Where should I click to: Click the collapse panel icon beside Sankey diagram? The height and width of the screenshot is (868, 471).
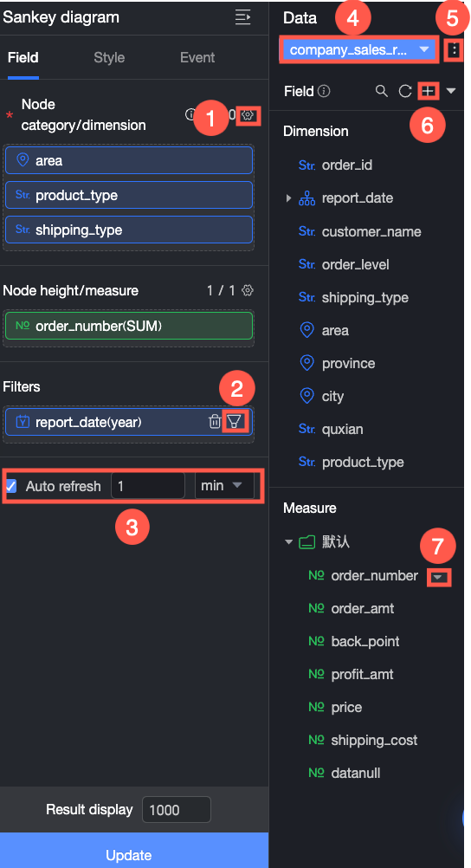(x=242, y=17)
